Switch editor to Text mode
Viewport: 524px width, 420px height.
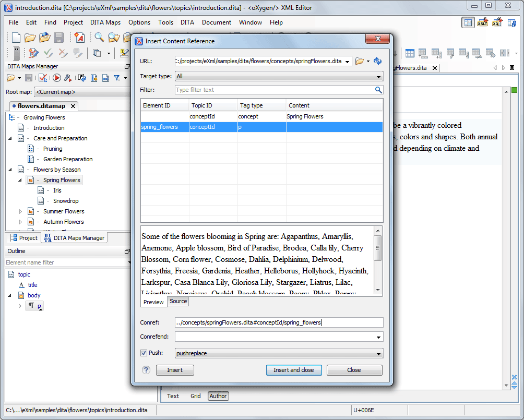[x=173, y=396]
